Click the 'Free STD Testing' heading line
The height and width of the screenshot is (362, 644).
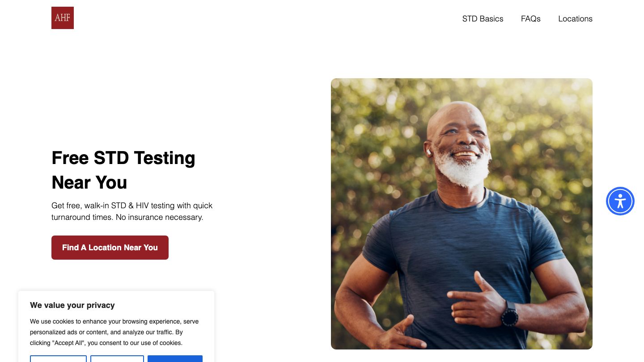tap(123, 158)
